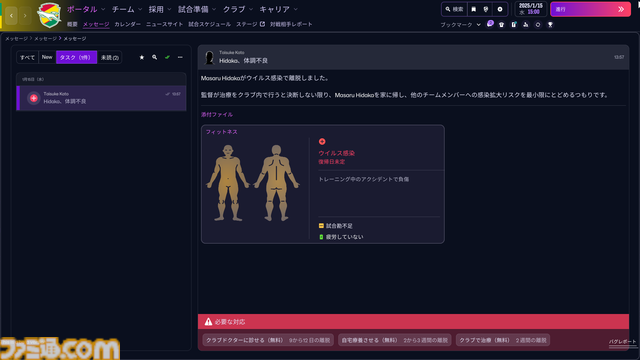Click the warning triangle in 必要な対応 bar
The width and height of the screenshot is (640, 360).
[208, 322]
